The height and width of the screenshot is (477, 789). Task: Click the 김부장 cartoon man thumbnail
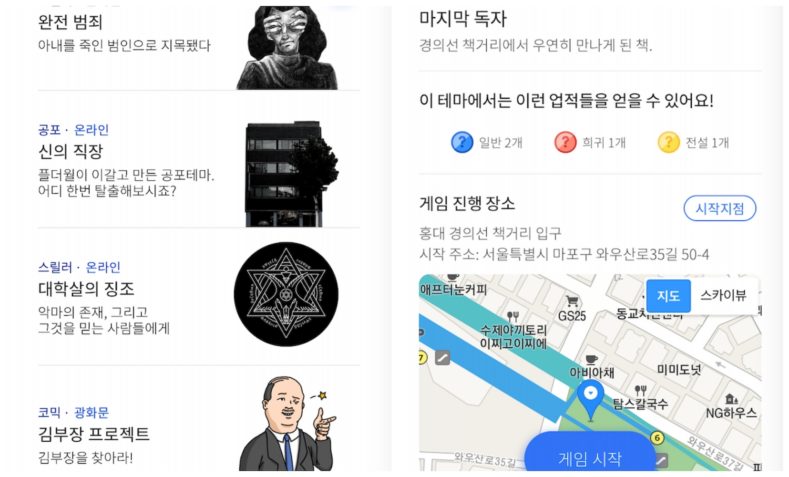(x=288, y=423)
